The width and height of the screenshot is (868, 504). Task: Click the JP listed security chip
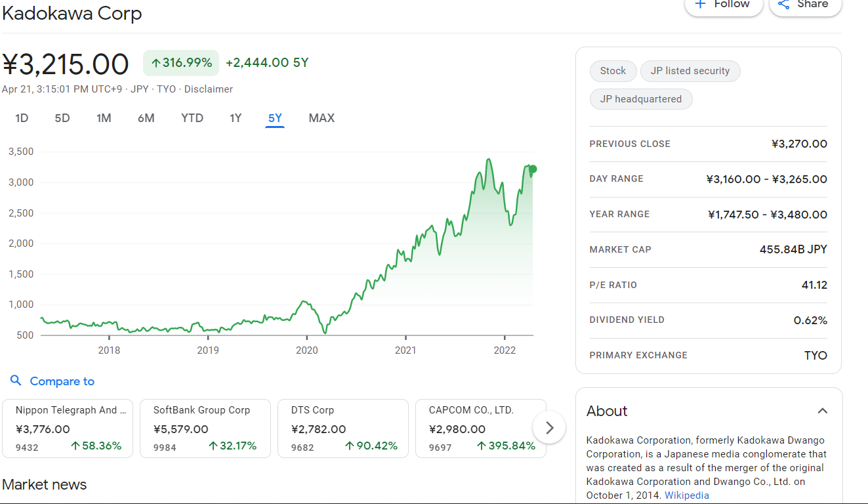click(690, 71)
